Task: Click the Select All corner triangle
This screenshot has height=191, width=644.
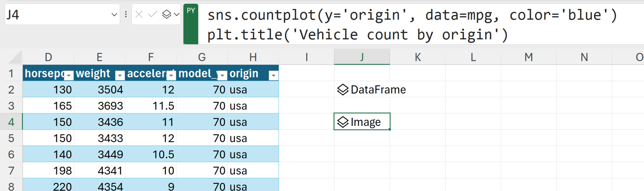Action: click(x=15, y=57)
